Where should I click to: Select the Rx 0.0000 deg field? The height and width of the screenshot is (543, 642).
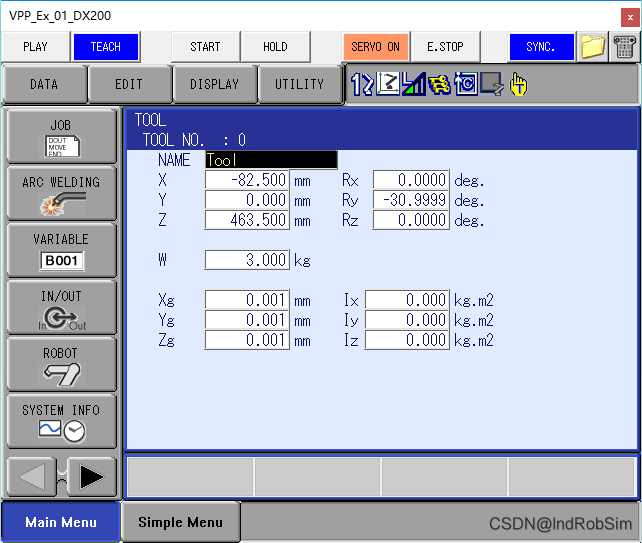(x=411, y=180)
